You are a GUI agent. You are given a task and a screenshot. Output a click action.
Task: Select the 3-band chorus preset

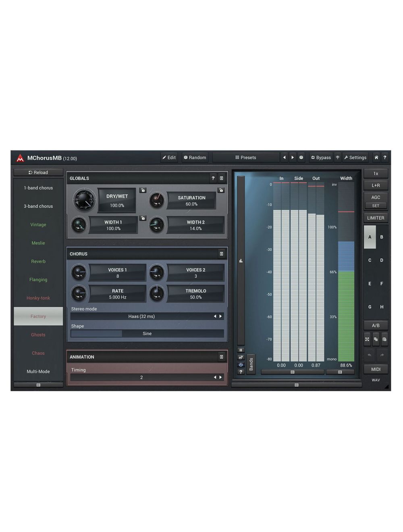click(38, 206)
